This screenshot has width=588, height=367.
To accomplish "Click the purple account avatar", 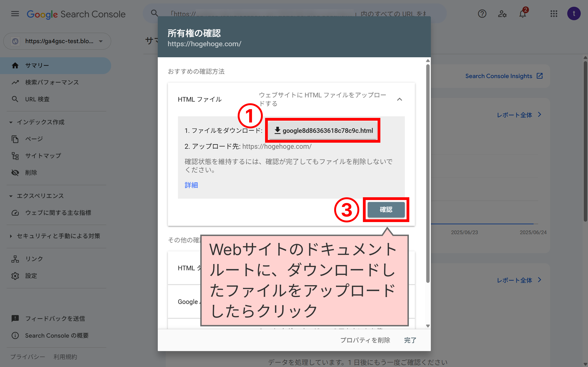I will pos(574,14).
